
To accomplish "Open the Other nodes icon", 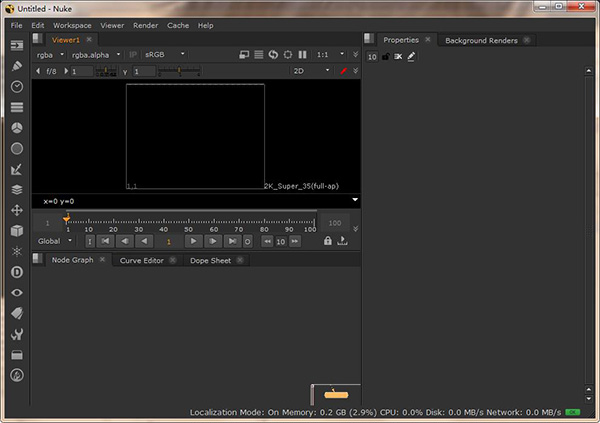I will (17, 355).
